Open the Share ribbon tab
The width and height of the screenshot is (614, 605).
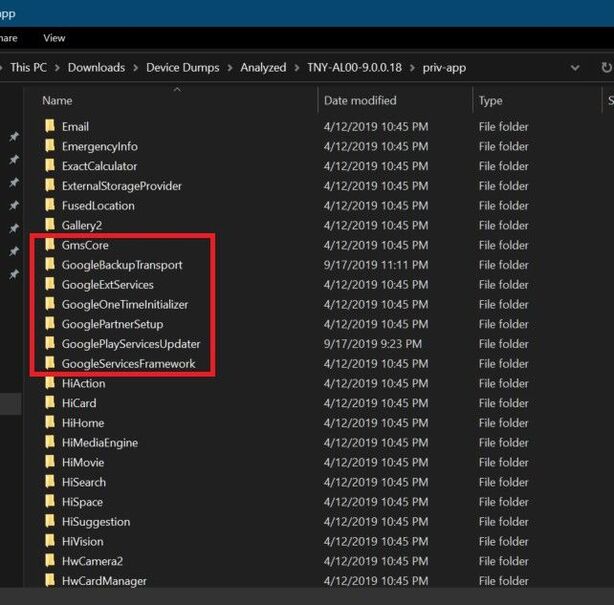pos(8,38)
